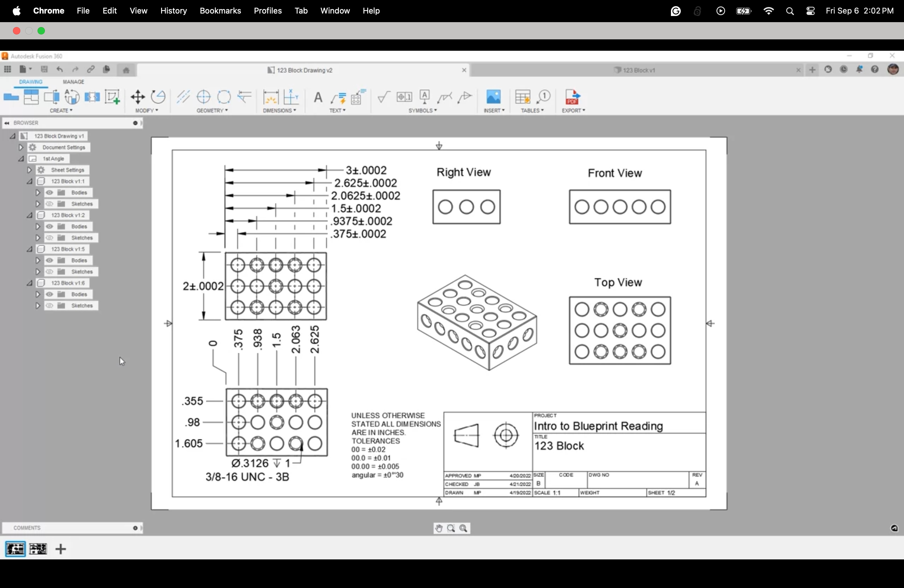Activate the Pan tool in navigation bar
The image size is (904, 588).
tap(438, 528)
